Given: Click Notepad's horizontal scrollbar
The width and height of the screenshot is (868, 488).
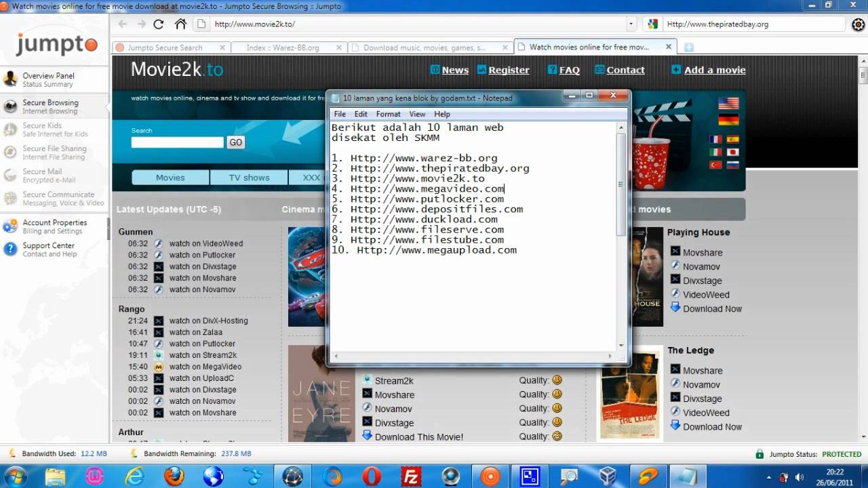Looking at the screenshot, I should pos(473,356).
